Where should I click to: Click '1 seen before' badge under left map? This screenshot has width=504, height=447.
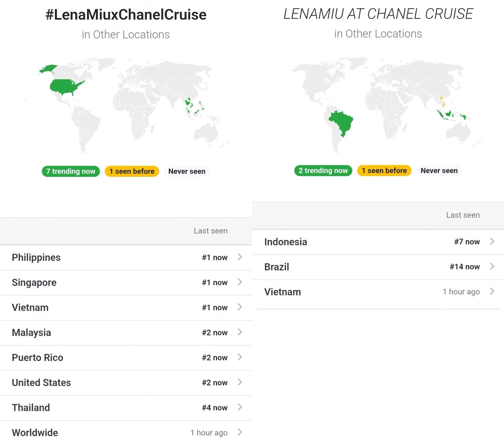[x=132, y=171]
